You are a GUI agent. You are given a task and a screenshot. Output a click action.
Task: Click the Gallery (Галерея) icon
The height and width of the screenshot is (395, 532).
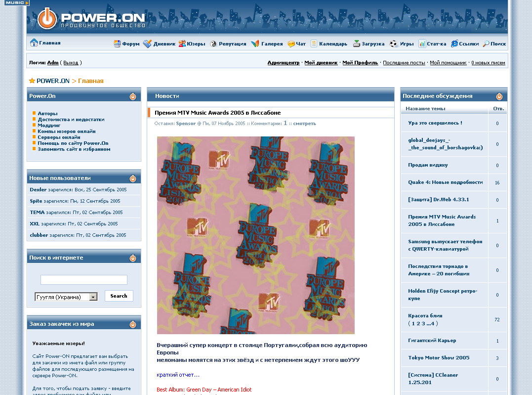255,44
